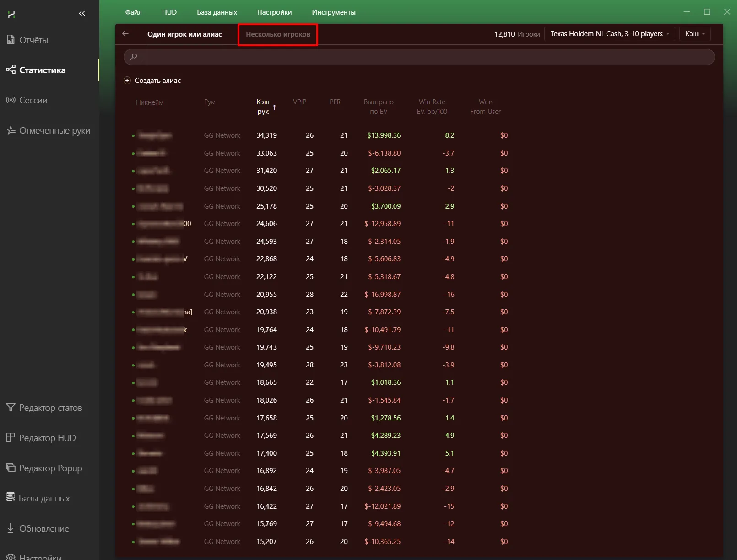
Task: Click the $-10,491.79 value
Action: [x=383, y=330]
